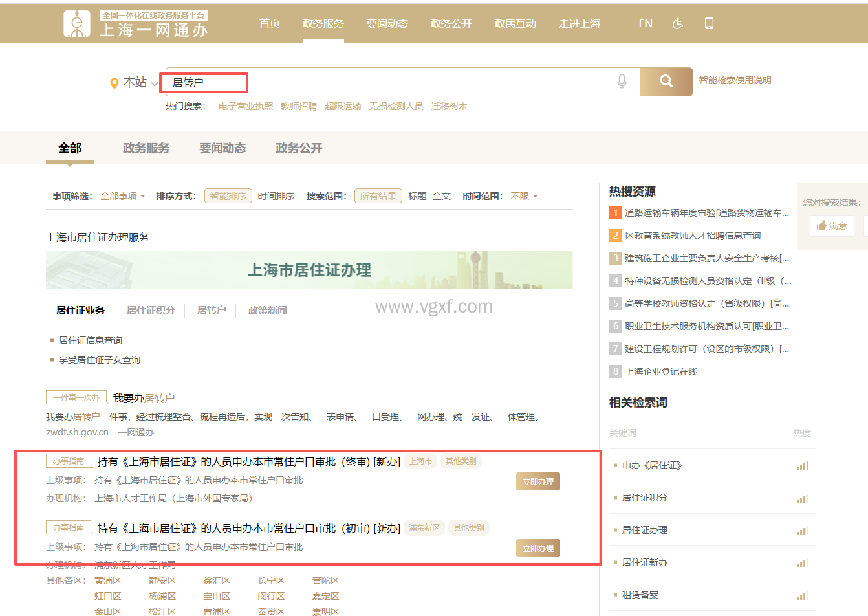Image resolution: width=868 pixels, height=616 pixels.
Task: Open the accessibility mode icon
Action: 677,23
